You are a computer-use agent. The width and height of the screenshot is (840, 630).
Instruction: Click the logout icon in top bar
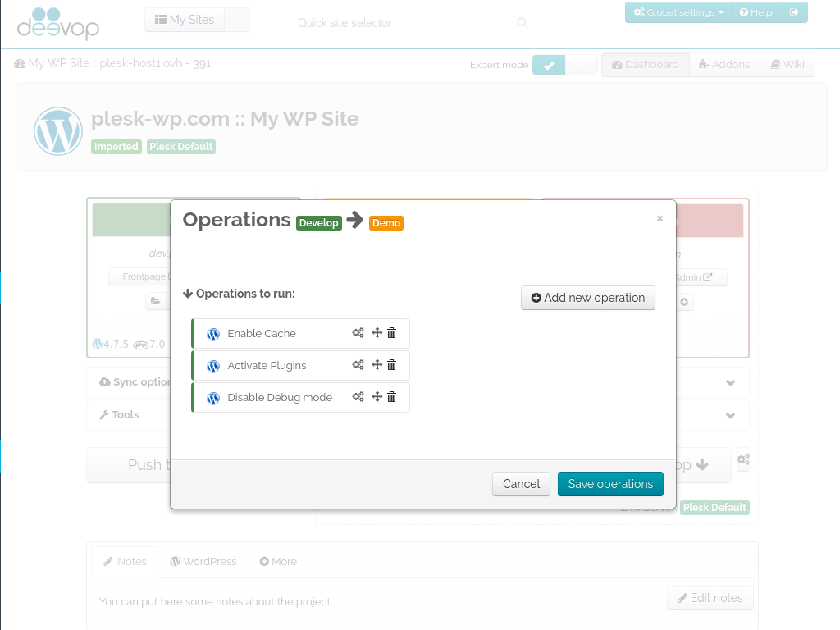tap(794, 12)
